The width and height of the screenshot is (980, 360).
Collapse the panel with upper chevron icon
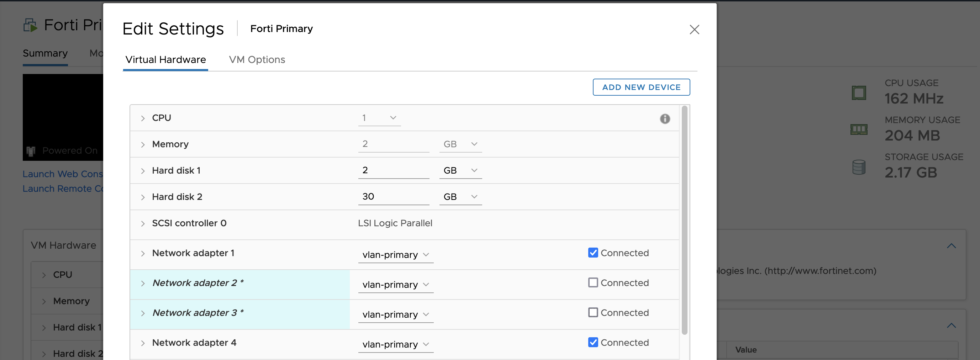(x=951, y=246)
